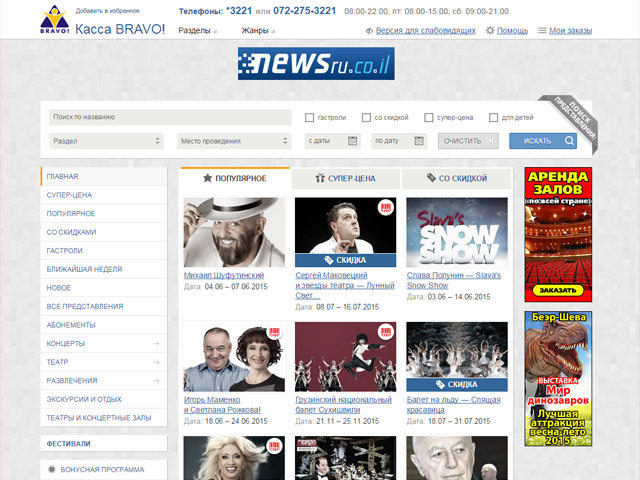The image size is (640, 480).
Task: Click the ticket badge on Грузинский национальный балет image
Action: click(x=385, y=332)
